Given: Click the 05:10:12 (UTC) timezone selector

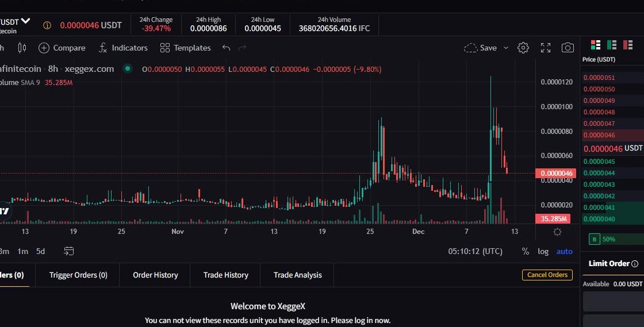Looking at the screenshot, I should pyautogui.click(x=475, y=252).
